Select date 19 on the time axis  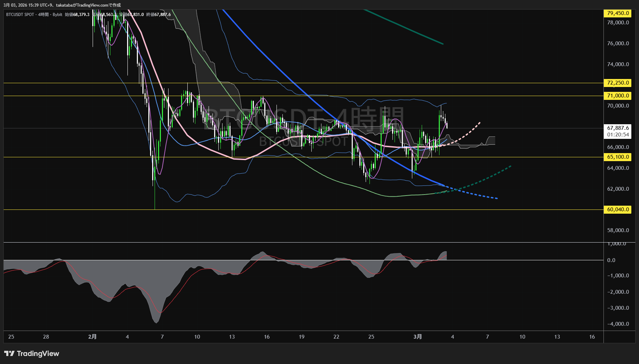[x=302, y=337]
